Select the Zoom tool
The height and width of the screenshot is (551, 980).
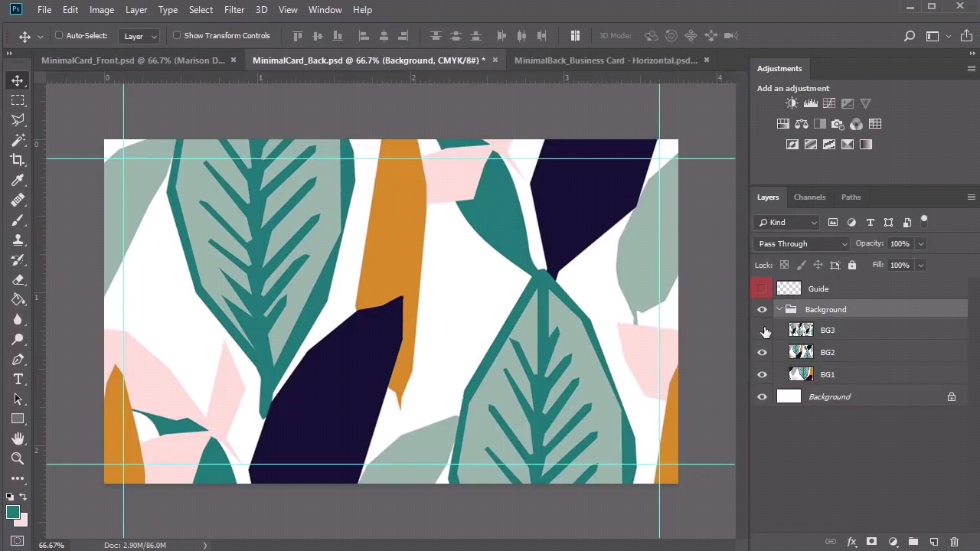coord(18,458)
